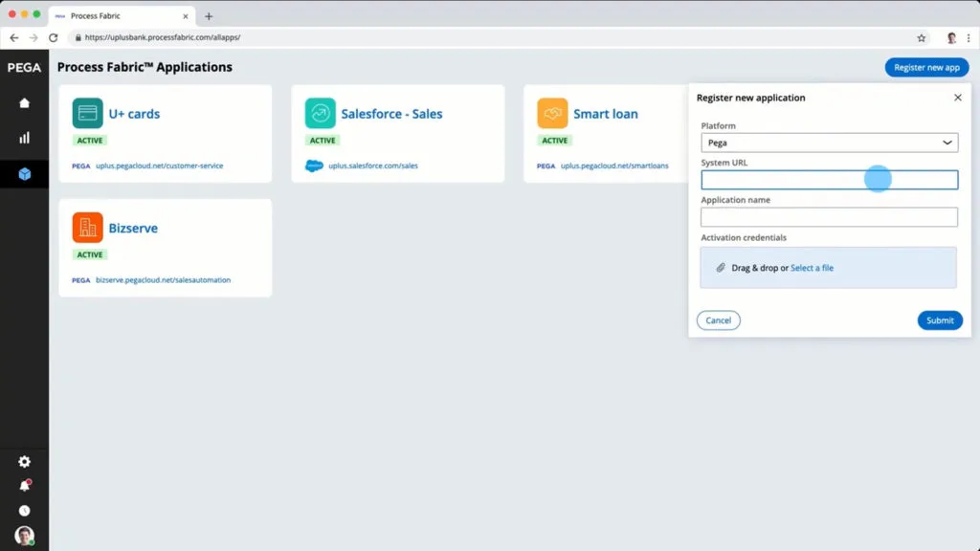Expand the Platform dropdown
This screenshot has width=980, height=551.
coord(830,143)
